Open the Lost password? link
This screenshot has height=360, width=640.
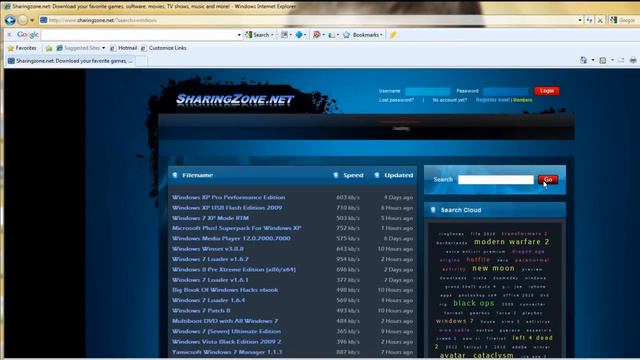tap(396, 100)
